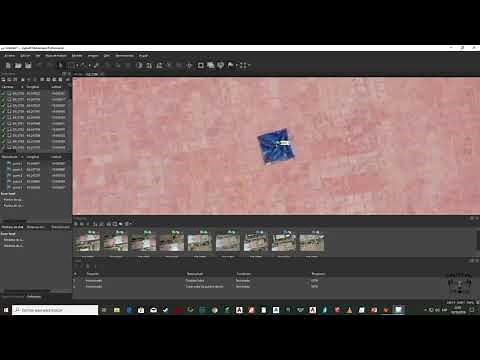The height and width of the screenshot is (360, 480).
Task: Toggle the Show Cameras square icon
Action: 201,65
